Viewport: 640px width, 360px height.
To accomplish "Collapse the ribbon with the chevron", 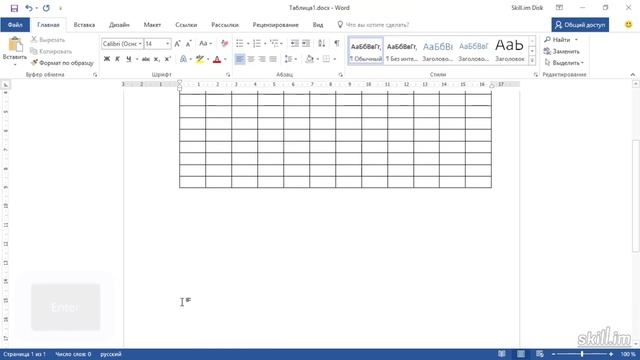I will click(633, 75).
